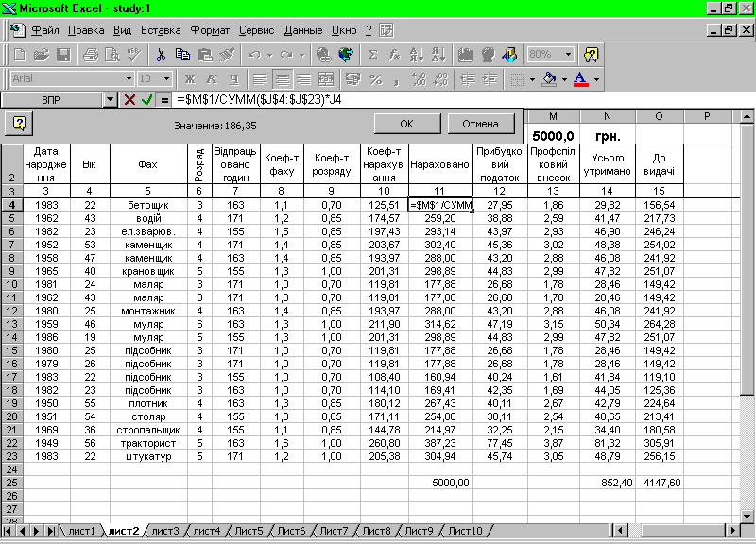The image size is (756, 544).
Task: Select the cell containing тракторист
Action: pyautogui.click(x=148, y=443)
